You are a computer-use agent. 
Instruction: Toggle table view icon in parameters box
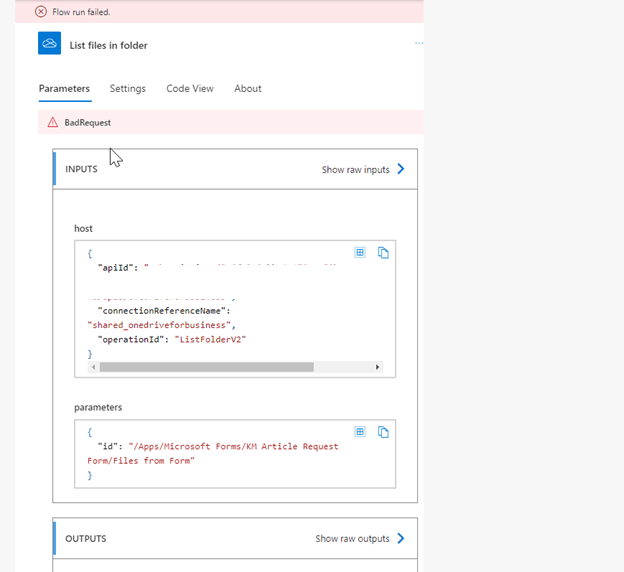pos(360,431)
